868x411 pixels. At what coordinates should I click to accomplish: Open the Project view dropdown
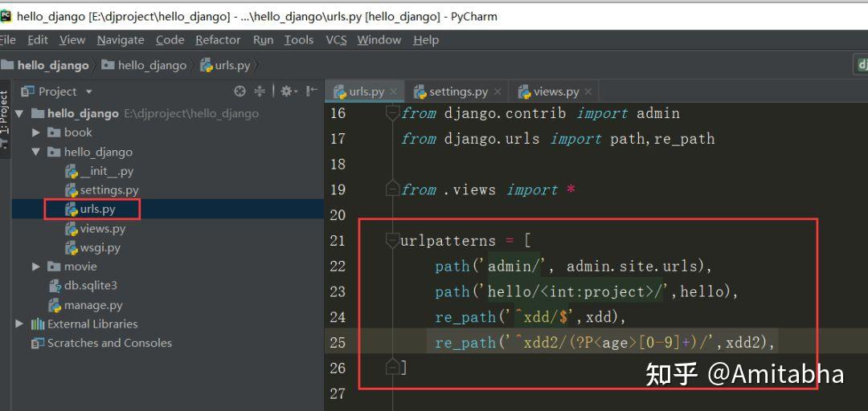(88, 92)
